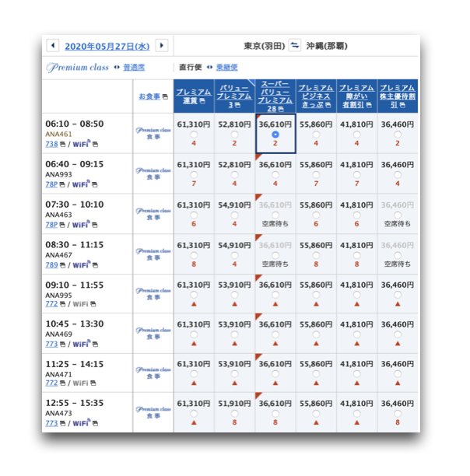Open プレミアム障がい者割引 fare header
The height and width of the screenshot is (476, 470).
tap(356, 96)
